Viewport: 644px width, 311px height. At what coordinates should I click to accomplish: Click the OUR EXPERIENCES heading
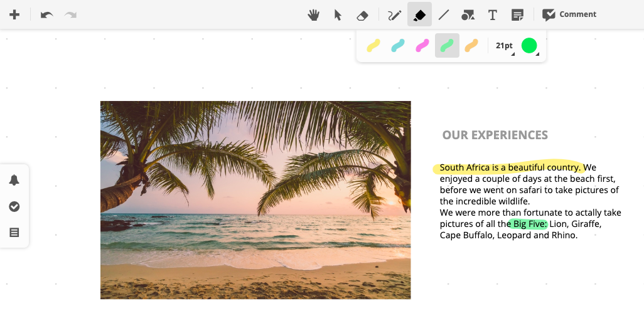click(495, 135)
